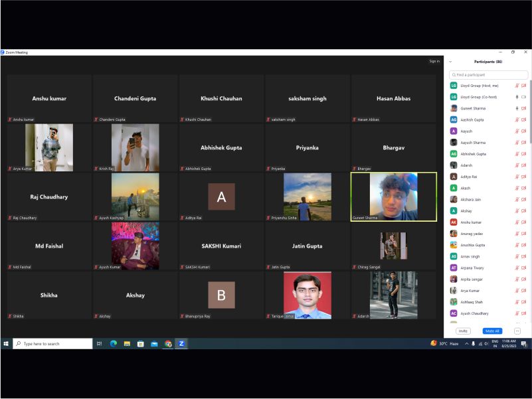The image size is (532, 399).
Task: Select Aditya Rai's A avatar tile
Action: click(x=221, y=197)
